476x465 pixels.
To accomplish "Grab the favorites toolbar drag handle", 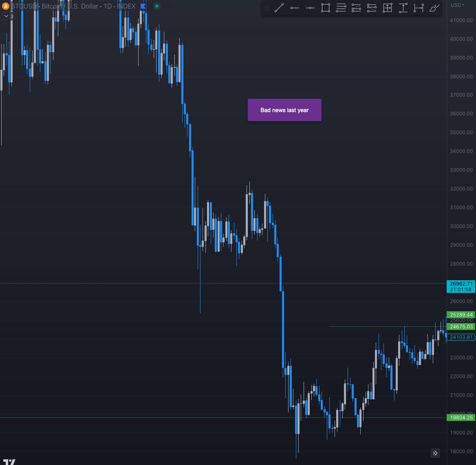I will coord(267,8).
